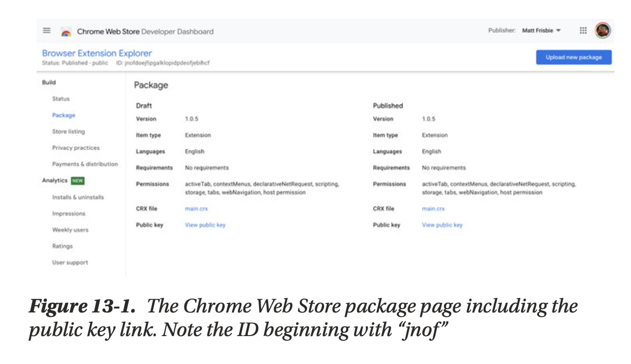Screen dimensions: 631x364
Task: Click Published View public key link
Action: [x=442, y=225]
